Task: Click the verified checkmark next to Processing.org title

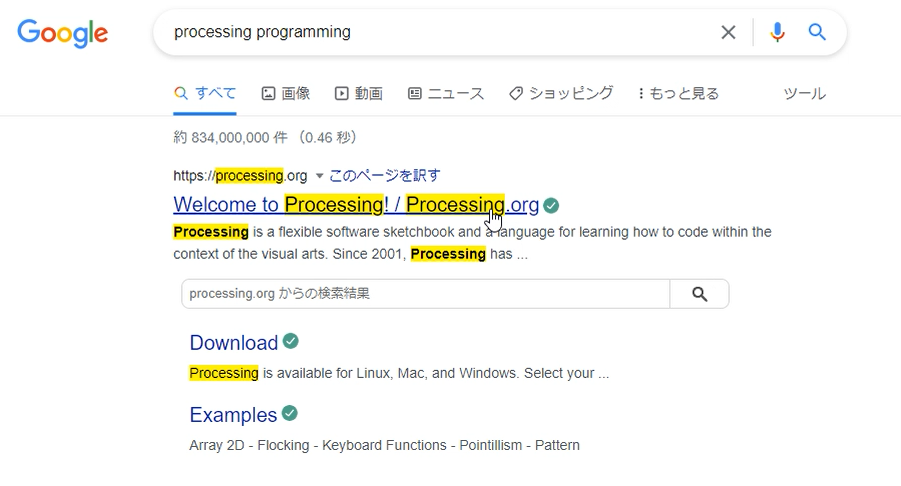Action: (551, 205)
